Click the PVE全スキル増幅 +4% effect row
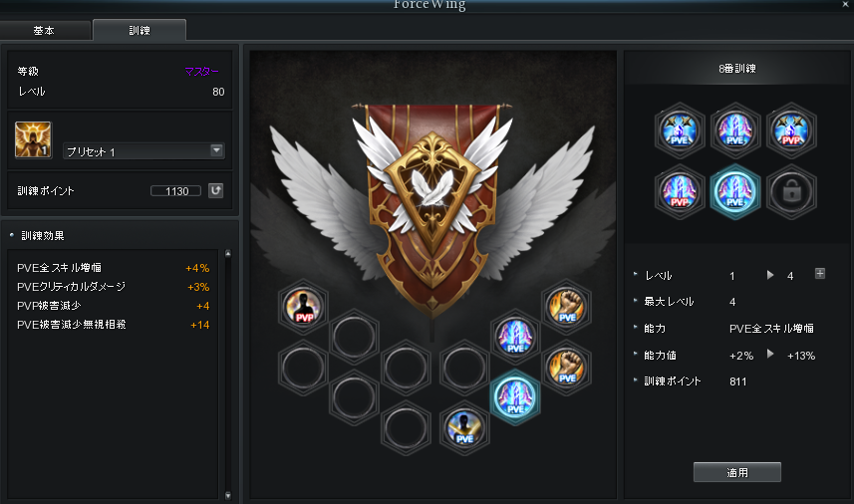Viewport: 854px width, 504px height. 113,268
